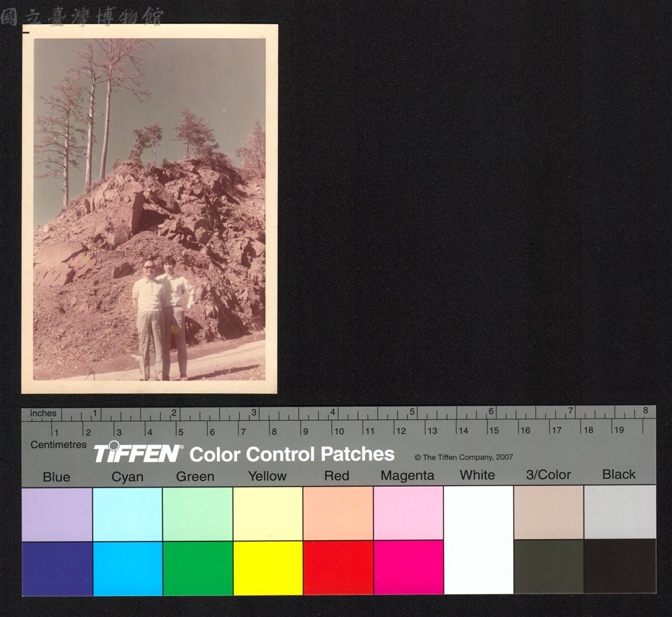Click the dark blue color patch
Screen dimensions: 672x617
coord(57,568)
